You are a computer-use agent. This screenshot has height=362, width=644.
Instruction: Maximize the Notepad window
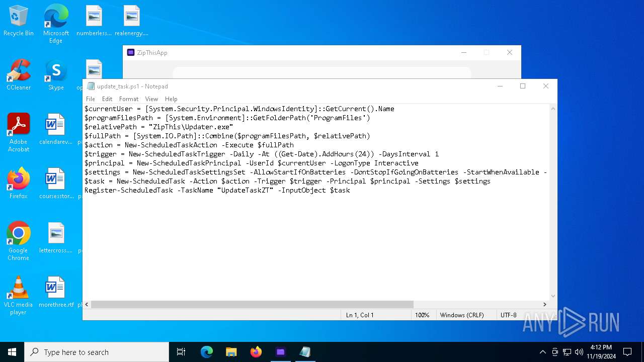pyautogui.click(x=523, y=86)
